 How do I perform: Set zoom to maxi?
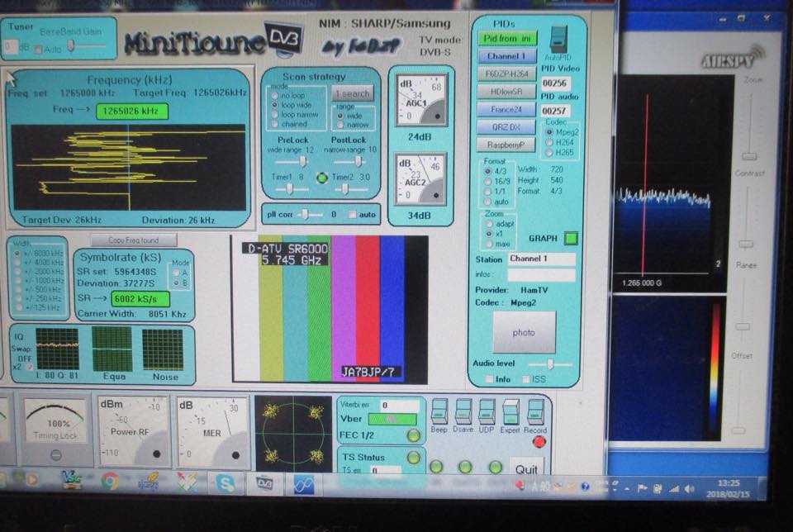[x=489, y=245]
